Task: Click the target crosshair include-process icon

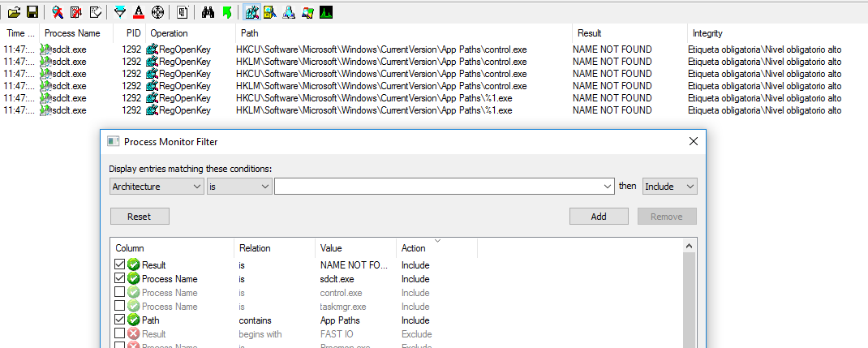Action: click(158, 11)
